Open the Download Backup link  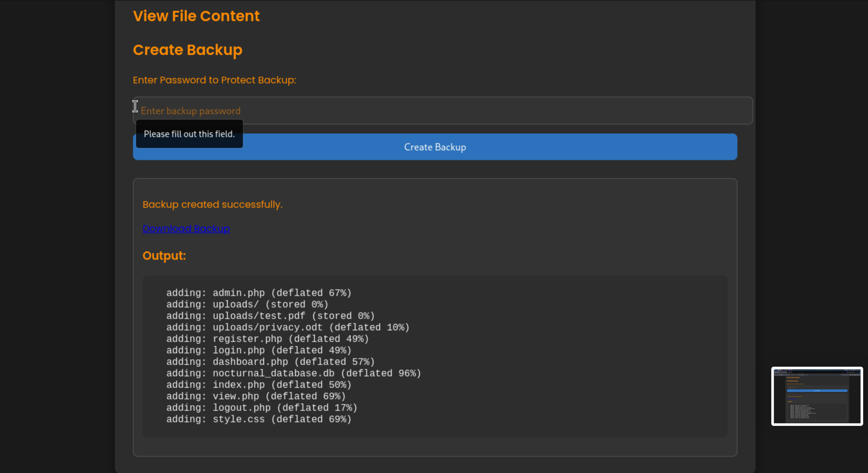[x=186, y=229]
